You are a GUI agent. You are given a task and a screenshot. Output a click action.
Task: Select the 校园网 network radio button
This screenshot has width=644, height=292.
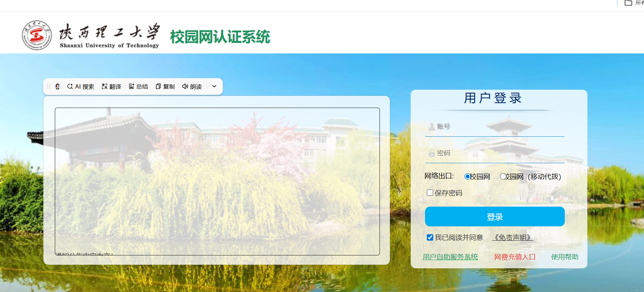467,176
